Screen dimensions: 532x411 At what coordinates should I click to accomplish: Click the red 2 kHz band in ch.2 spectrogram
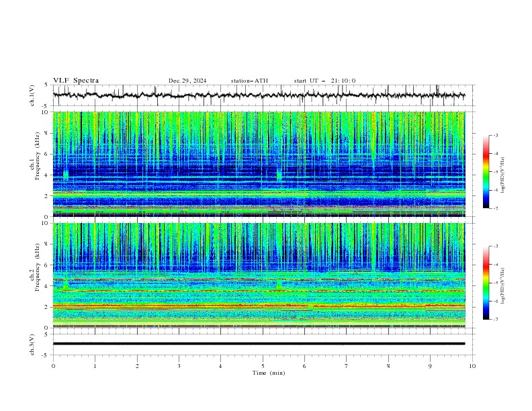click(x=259, y=306)
